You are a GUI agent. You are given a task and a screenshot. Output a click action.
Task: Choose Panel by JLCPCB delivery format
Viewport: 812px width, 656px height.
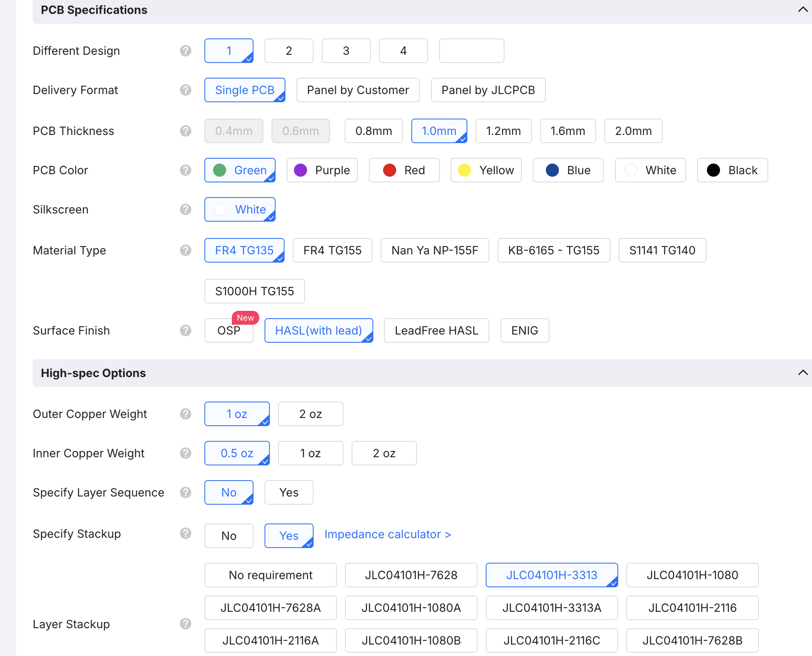pyautogui.click(x=488, y=90)
